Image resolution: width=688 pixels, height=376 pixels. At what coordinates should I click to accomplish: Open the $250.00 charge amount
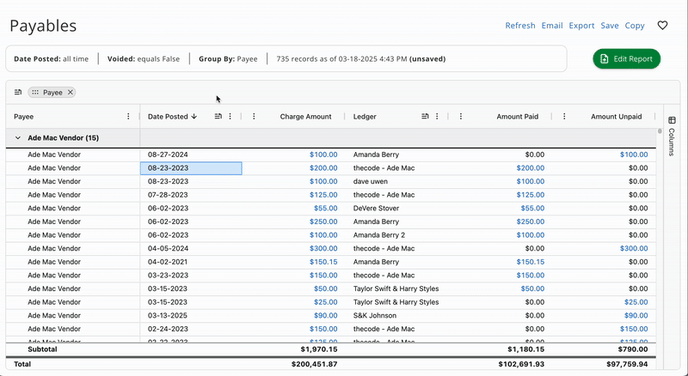323,222
